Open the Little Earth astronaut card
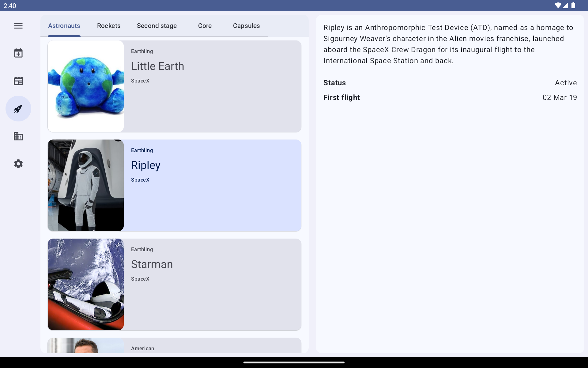588x368 pixels. pos(175,86)
